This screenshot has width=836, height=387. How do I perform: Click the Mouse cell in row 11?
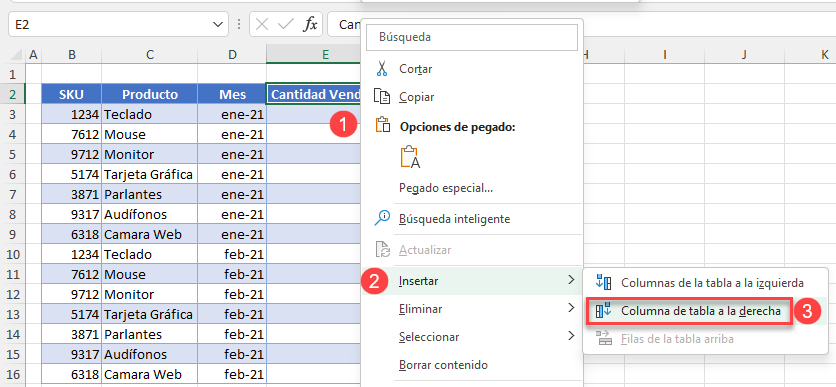point(149,275)
